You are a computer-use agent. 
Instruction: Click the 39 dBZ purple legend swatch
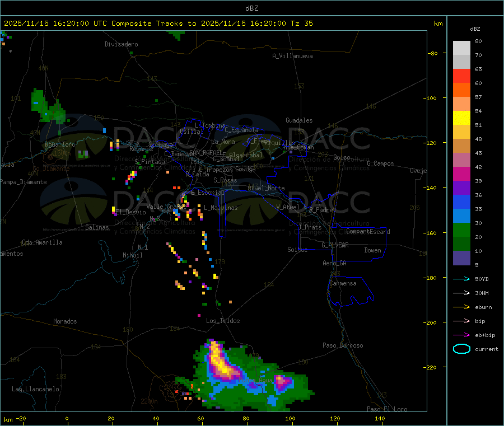[461, 188]
